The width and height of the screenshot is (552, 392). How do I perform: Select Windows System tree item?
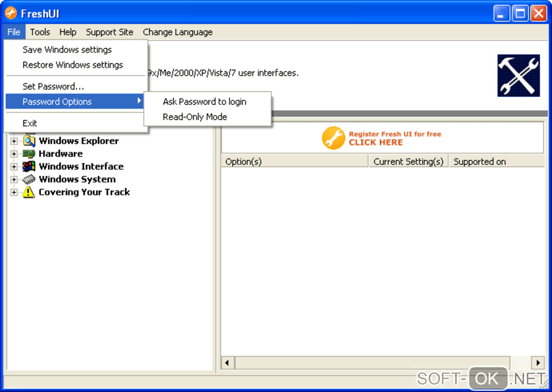77,180
